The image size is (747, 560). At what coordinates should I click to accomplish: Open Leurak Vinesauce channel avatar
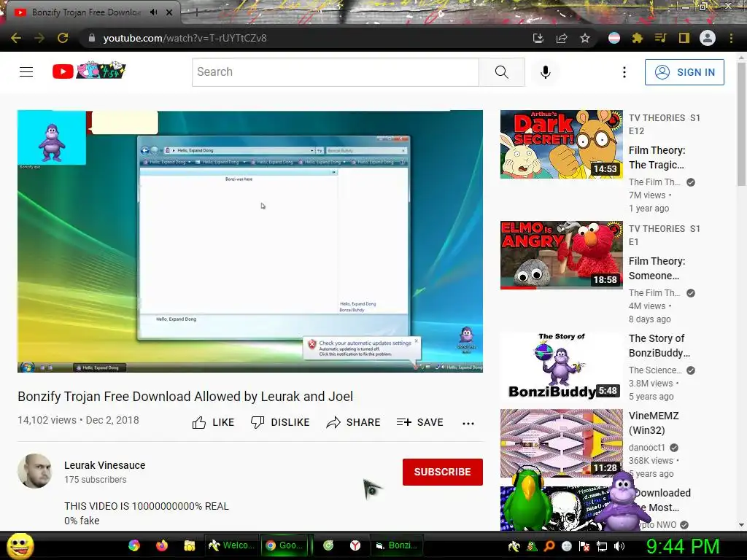[x=35, y=471]
